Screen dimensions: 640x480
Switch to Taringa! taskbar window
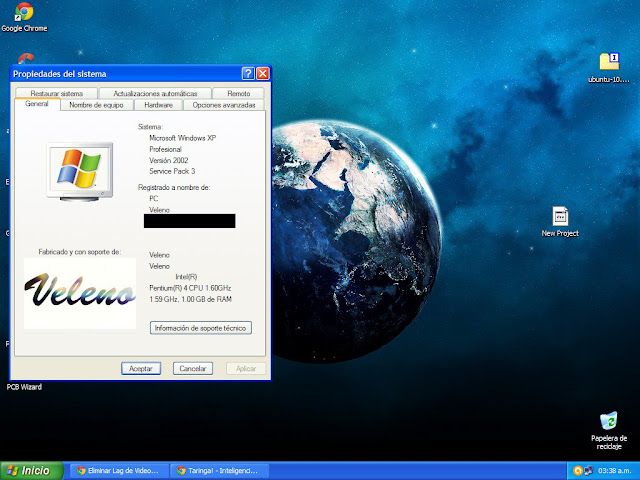(218, 470)
